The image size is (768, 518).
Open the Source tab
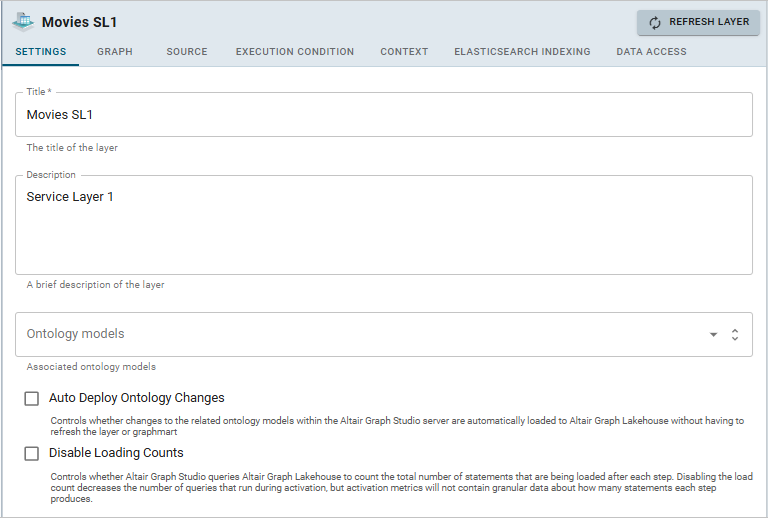187,52
